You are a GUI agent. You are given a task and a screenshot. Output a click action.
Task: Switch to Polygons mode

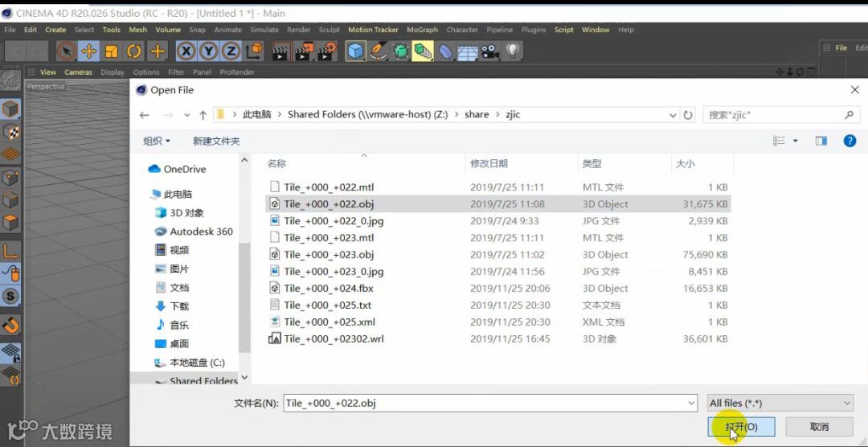[x=11, y=223]
